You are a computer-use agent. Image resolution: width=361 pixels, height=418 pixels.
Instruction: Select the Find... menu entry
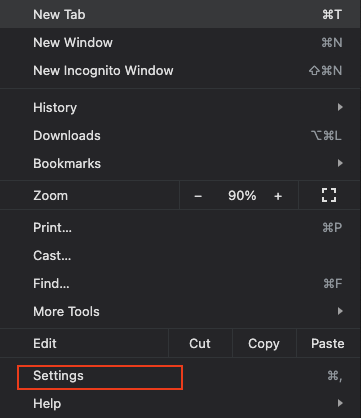(180, 284)
